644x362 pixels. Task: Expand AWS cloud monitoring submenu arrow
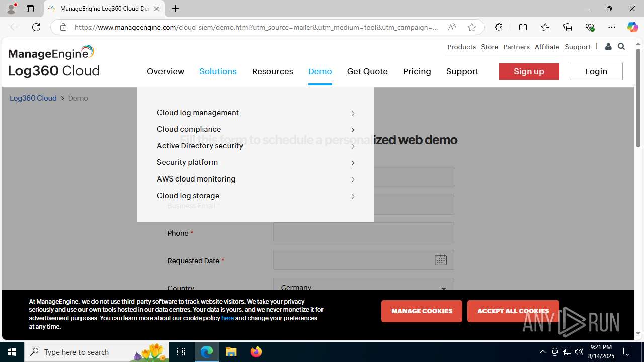point(353,179)
